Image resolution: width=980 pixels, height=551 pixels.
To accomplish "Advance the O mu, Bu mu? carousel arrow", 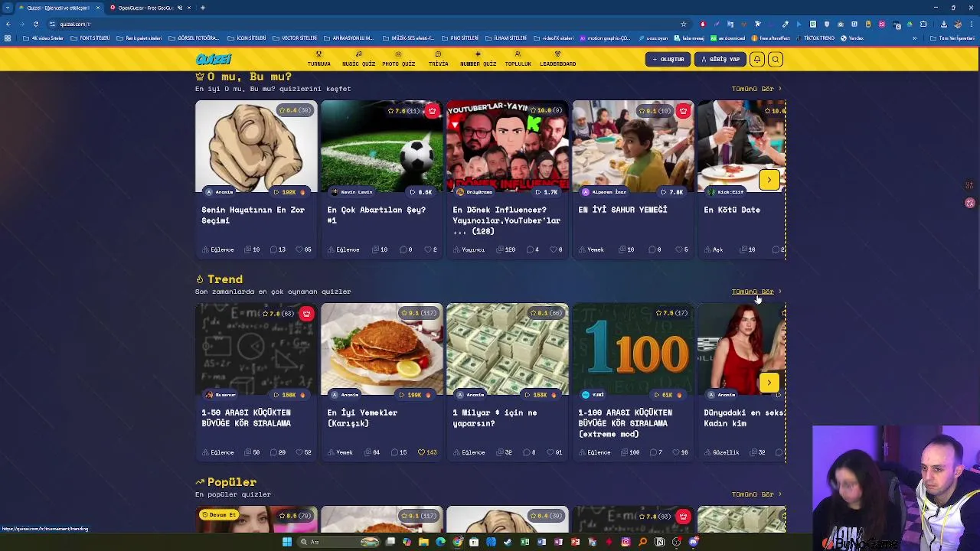I will pyautogui.click(x=769, y=180).
